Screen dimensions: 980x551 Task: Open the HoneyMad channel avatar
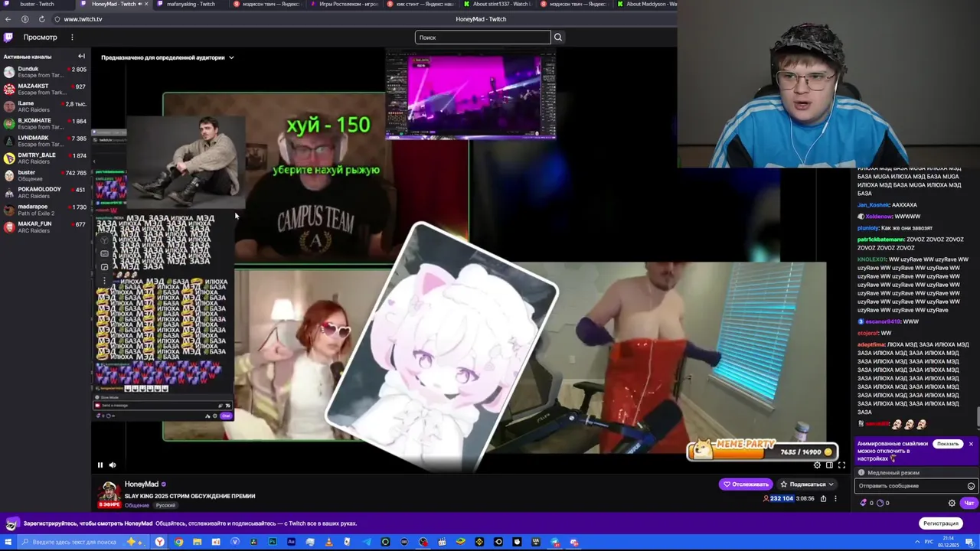(x=109, y=494)
